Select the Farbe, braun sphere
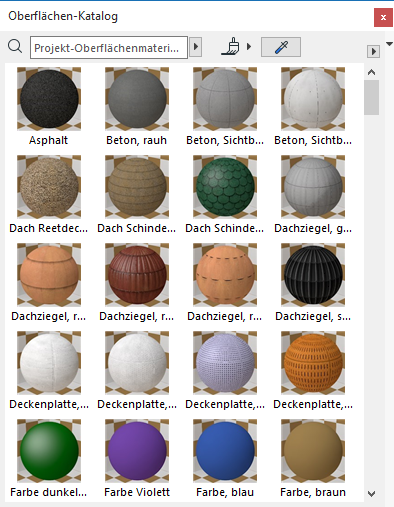Image resolution: width=394 pixels, height=507 pixels. click(x=313, y=451)
